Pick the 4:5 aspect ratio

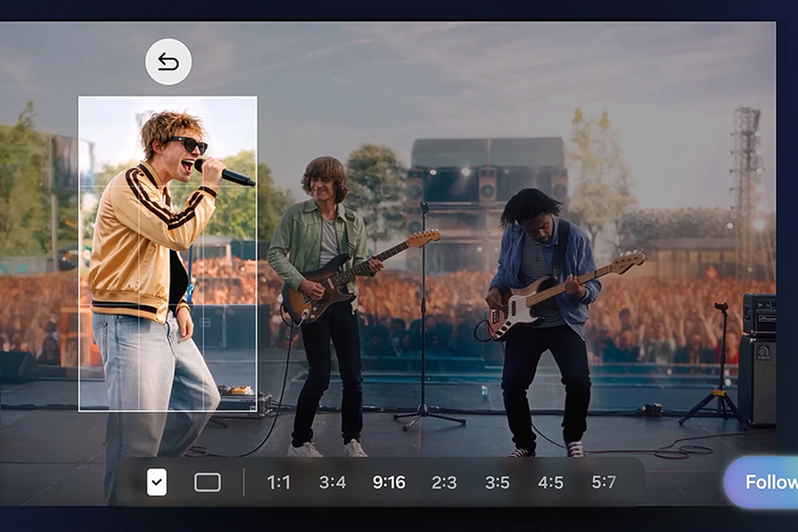point(551,483)
